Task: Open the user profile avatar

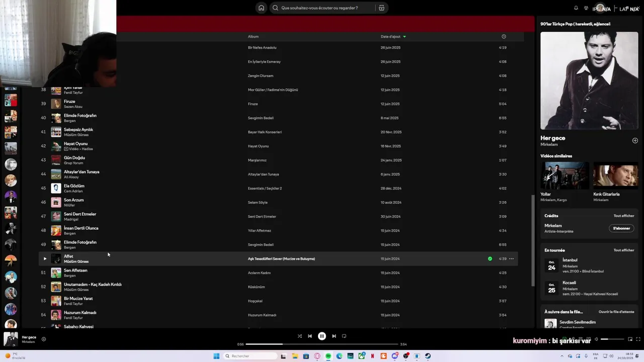Action: [x=599, y=8]
